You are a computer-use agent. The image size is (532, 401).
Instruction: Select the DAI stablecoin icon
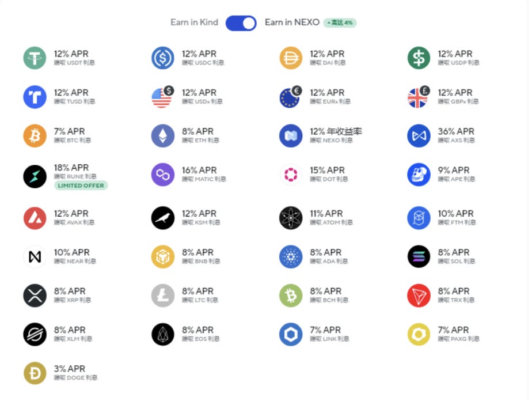(290, 58)
